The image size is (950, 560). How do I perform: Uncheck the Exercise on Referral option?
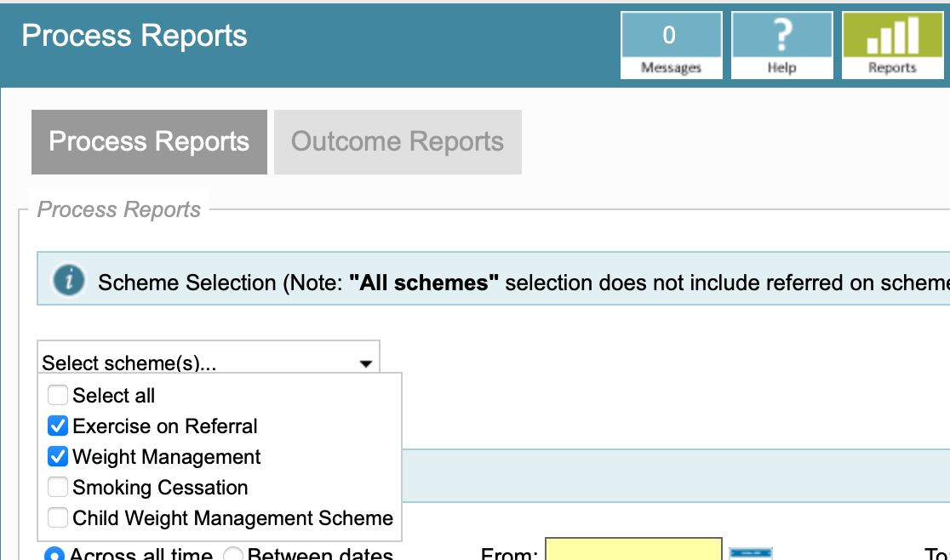58,426
